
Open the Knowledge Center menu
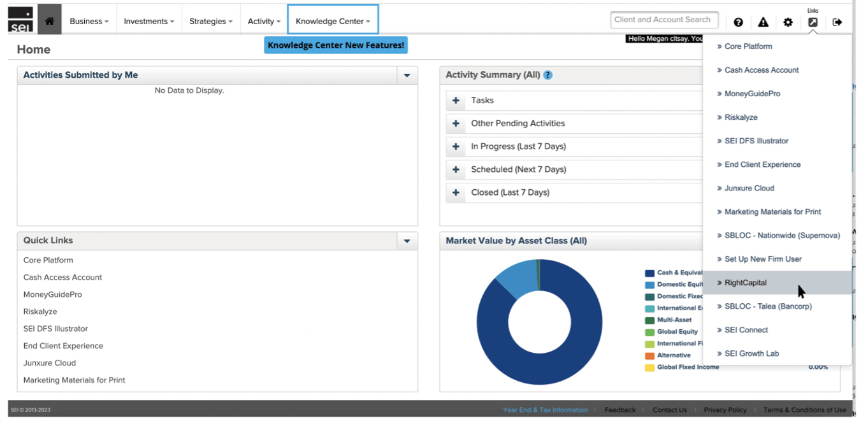[x=333, y=21]
